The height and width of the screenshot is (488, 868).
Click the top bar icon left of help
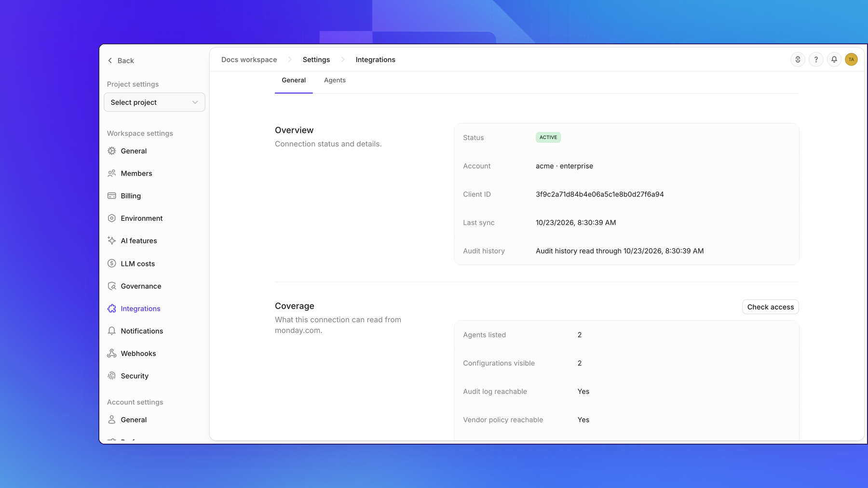[798, 60]
